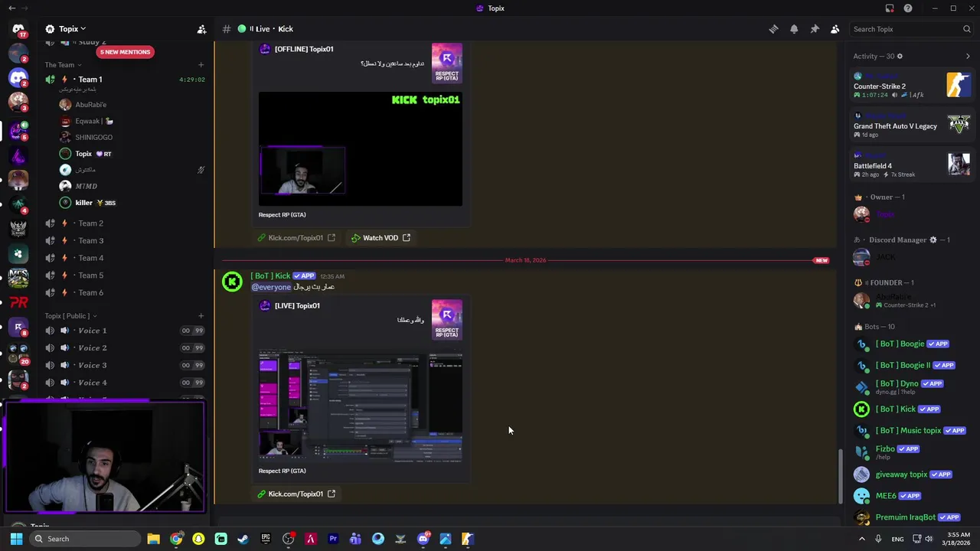The width and height of the screenshot is (980, 551).
Task: Show pinned messages pin icon
Action: click(815, 29)
